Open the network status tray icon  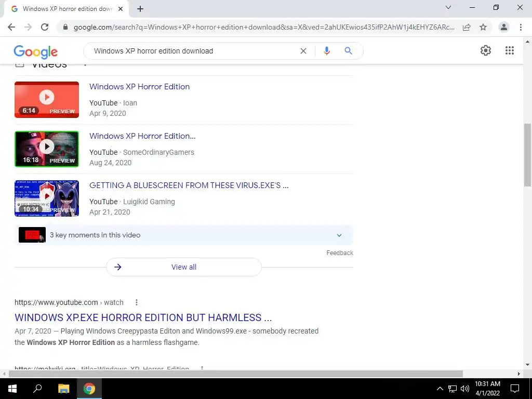[x=453, y=389]
